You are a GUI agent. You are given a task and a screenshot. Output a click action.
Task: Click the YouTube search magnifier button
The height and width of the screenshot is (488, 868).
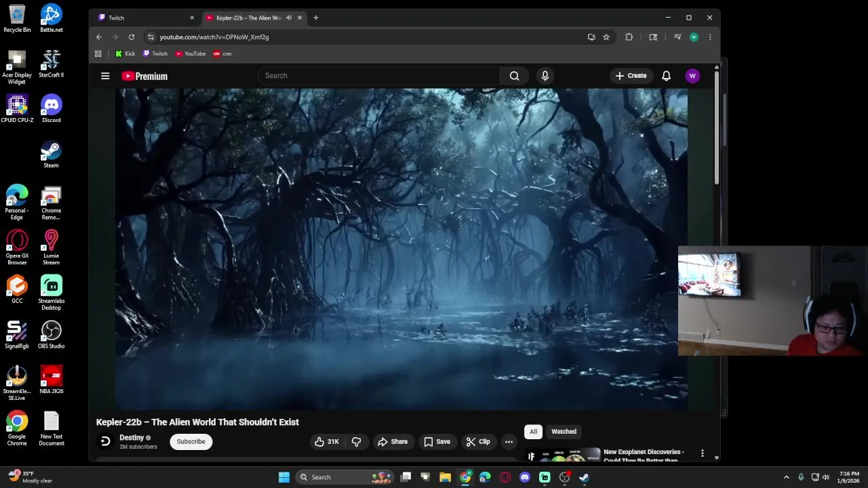point(514,76)
